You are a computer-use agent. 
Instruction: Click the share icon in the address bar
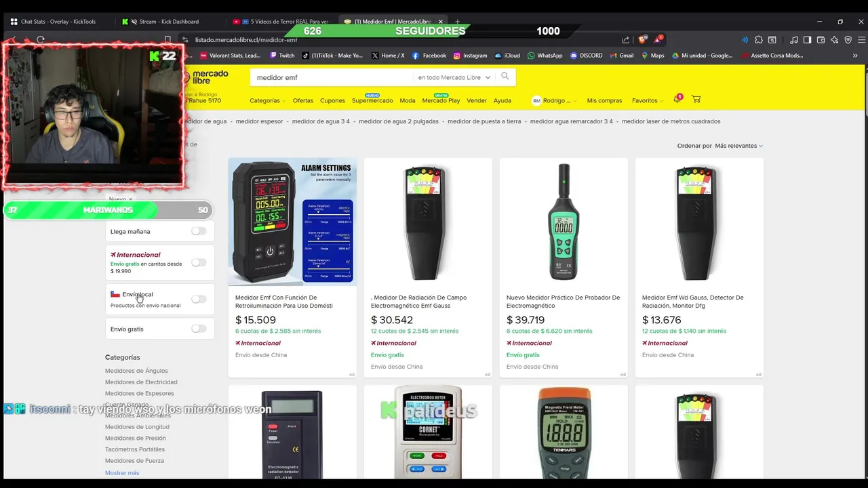coord(625,40)
